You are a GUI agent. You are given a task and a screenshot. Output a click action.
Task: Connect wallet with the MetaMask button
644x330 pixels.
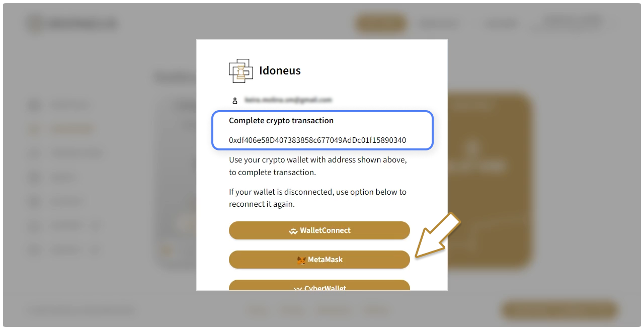319,260
